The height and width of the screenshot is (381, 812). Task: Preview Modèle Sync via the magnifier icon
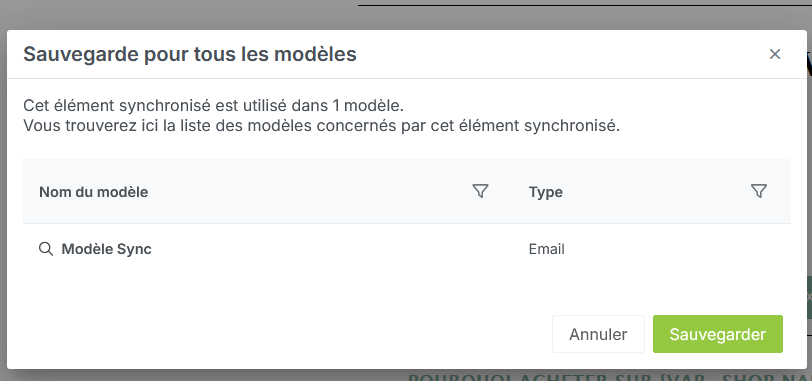[x=46, y=249]
